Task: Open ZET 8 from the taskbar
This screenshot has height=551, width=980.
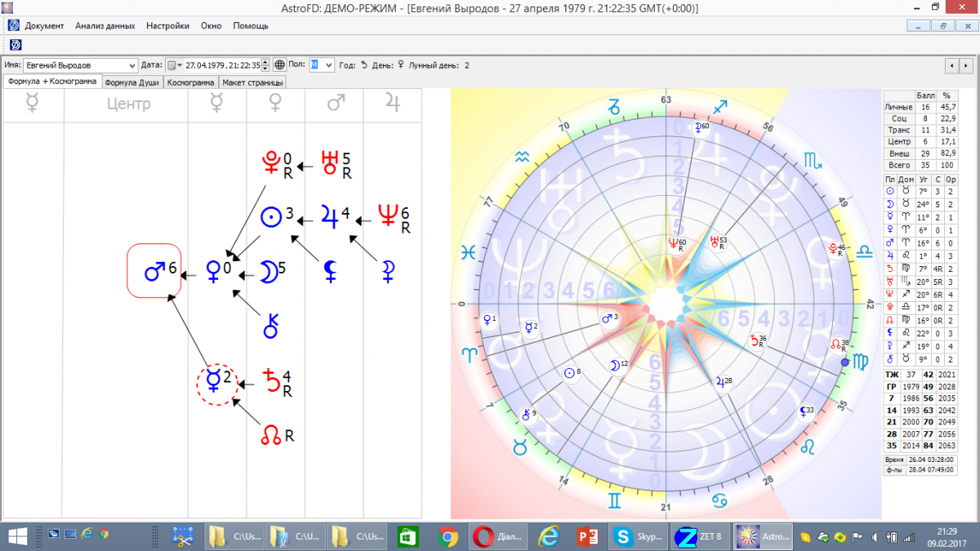Action: click(699, 536)
